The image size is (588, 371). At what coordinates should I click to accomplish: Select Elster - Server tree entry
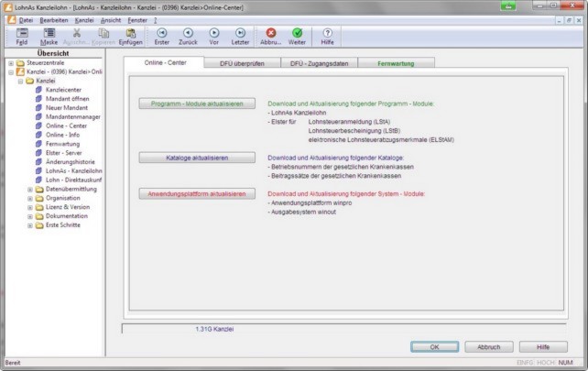[63, 153]
